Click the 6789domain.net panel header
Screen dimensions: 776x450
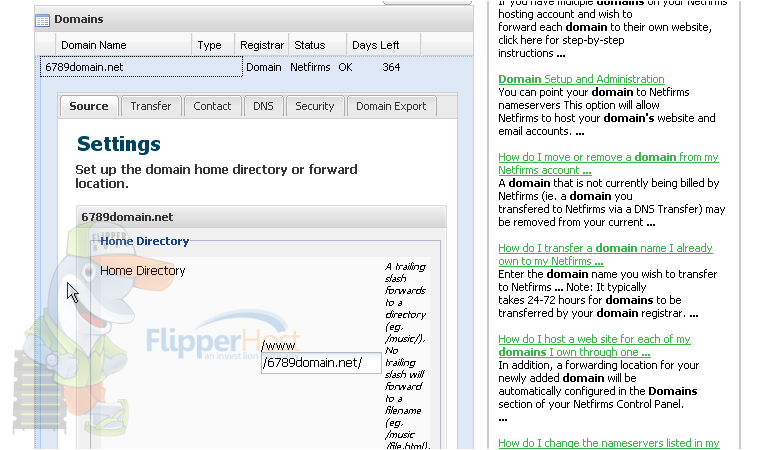coord(261,217)
